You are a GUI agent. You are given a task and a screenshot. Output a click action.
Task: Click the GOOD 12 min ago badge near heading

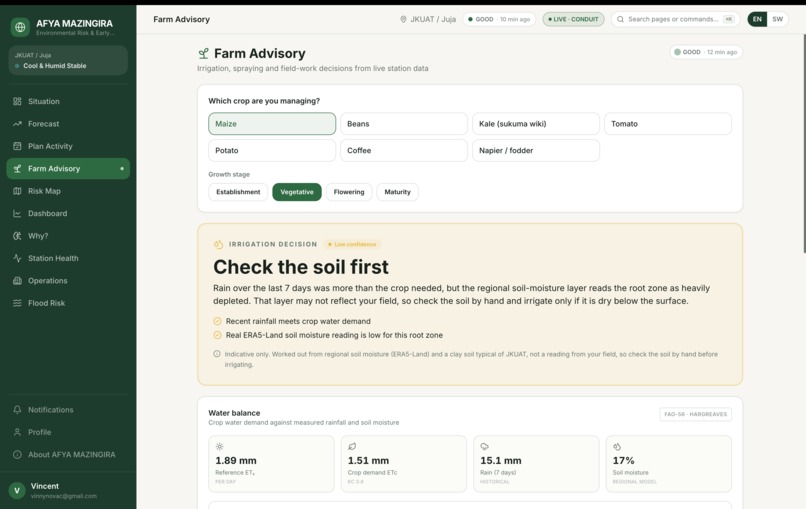[x=706, y=52]
